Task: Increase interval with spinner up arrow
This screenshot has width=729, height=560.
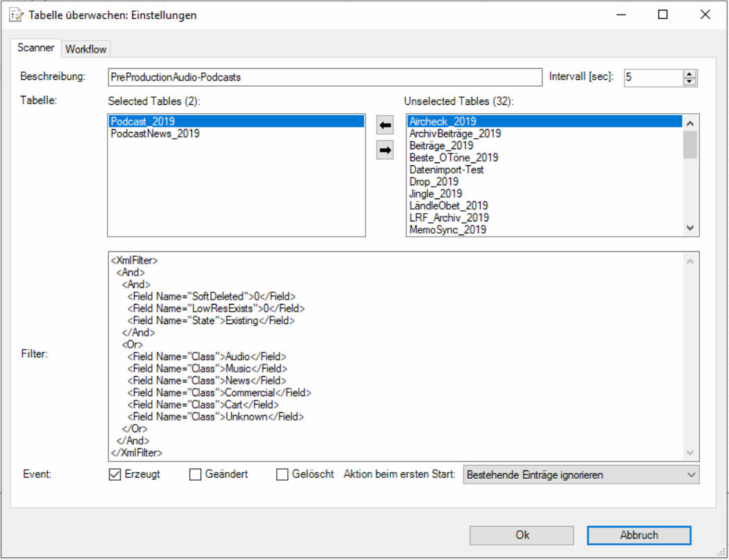Action: pos(689,74)
